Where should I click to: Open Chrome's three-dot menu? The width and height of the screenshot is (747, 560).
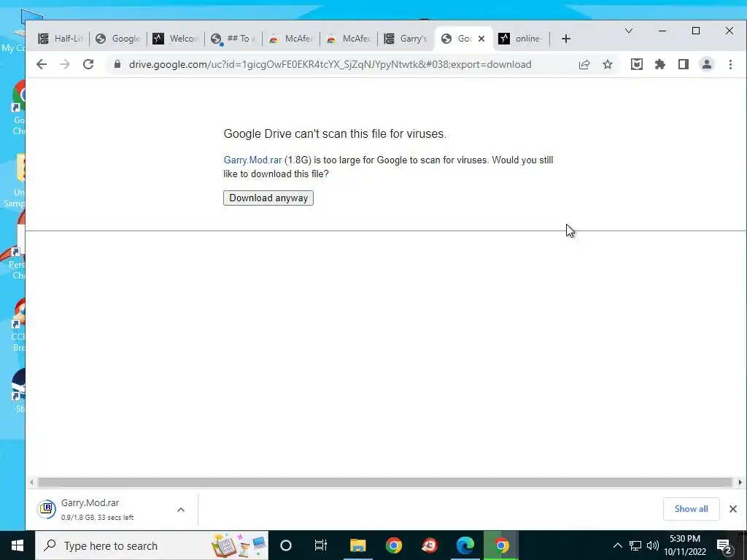pos(730,64)
